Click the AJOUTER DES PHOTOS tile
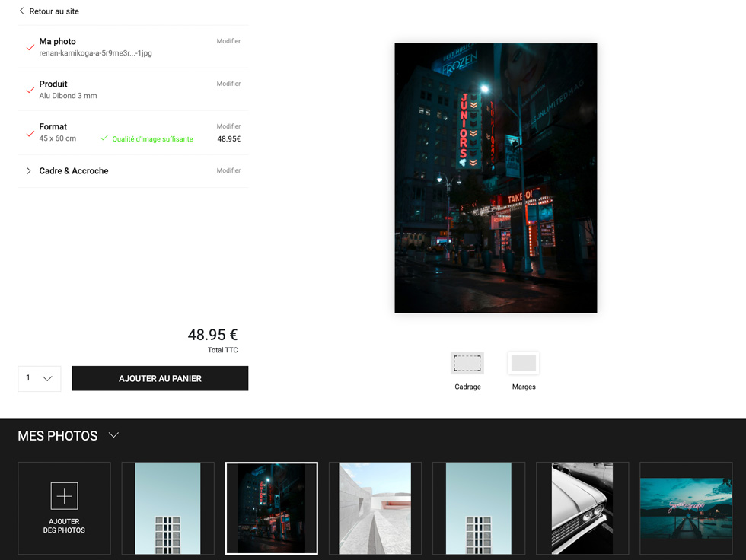Image resolution: width=746 pixels, height=560 pixels. (64, 508)
